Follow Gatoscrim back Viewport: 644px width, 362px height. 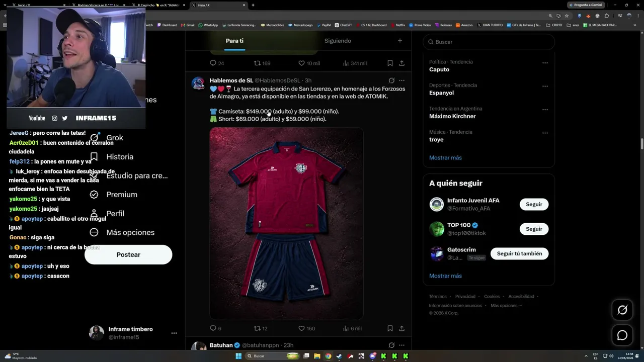click(519, 253)
